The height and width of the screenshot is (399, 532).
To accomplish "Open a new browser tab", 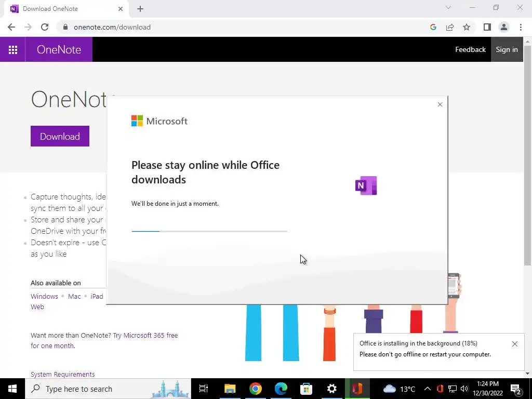I will pos(140,9).
